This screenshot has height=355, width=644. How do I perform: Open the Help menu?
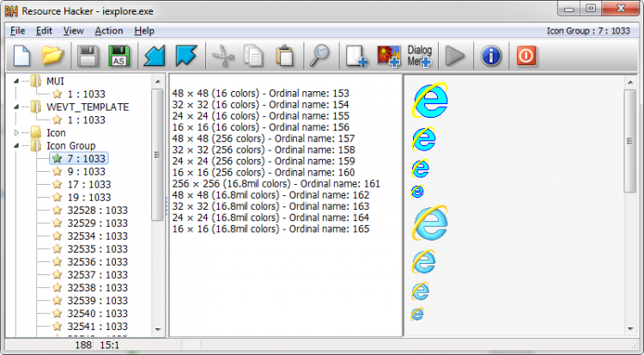pos(144,31)
